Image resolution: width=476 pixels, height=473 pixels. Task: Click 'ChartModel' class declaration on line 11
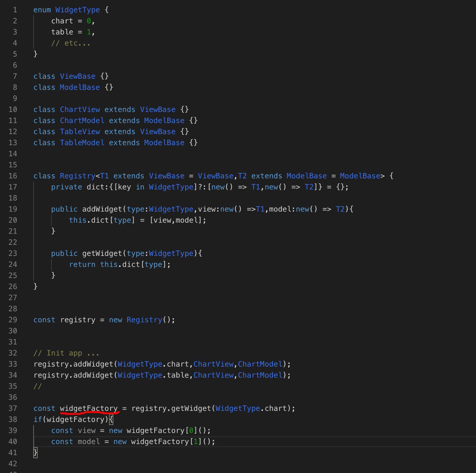click(x=82, y=121)
